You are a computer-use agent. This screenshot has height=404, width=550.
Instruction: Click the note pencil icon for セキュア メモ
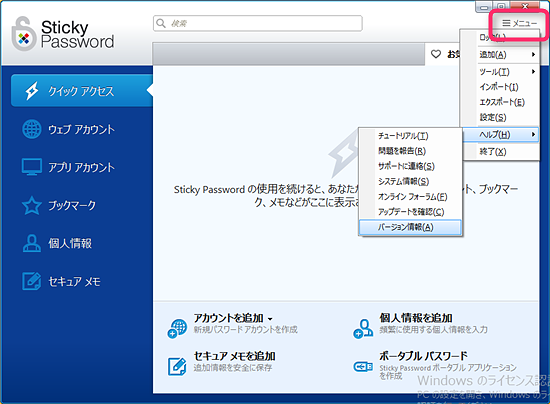(32, 281)
